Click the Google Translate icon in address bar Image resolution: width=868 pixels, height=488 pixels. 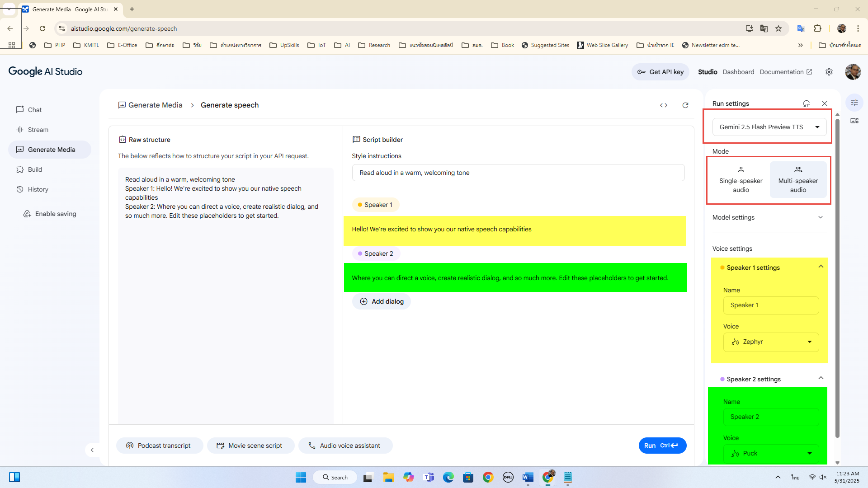point(764,28)
